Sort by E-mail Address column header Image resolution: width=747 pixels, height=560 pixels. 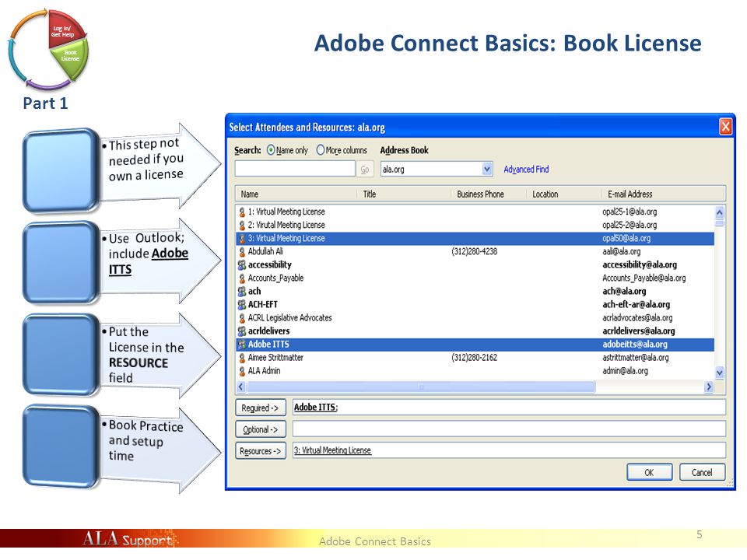[663, 194]
